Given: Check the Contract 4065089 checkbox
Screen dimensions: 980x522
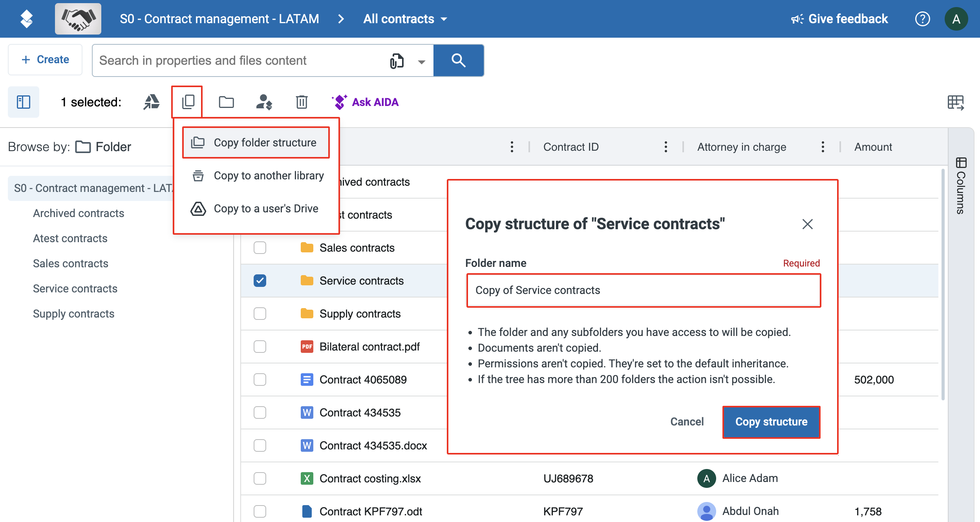Looking at the screenshot, I should pyautogui.click(x=260, y=380).
